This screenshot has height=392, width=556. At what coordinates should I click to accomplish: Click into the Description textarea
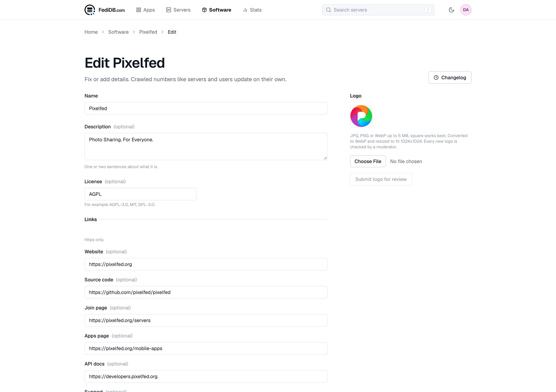tap(206, 147)
